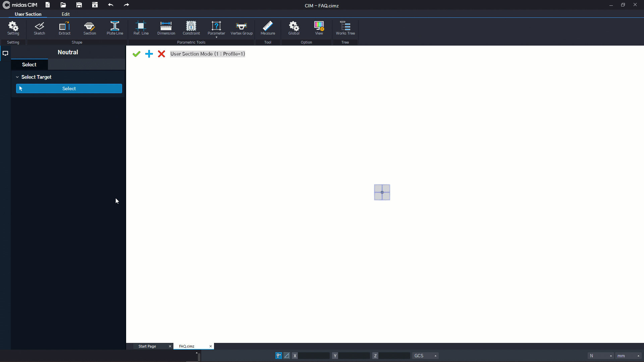The width and height of the screenshot is (644, 362).
Task: Click the close-file icon in title bar
Action: tap(95, 5)
